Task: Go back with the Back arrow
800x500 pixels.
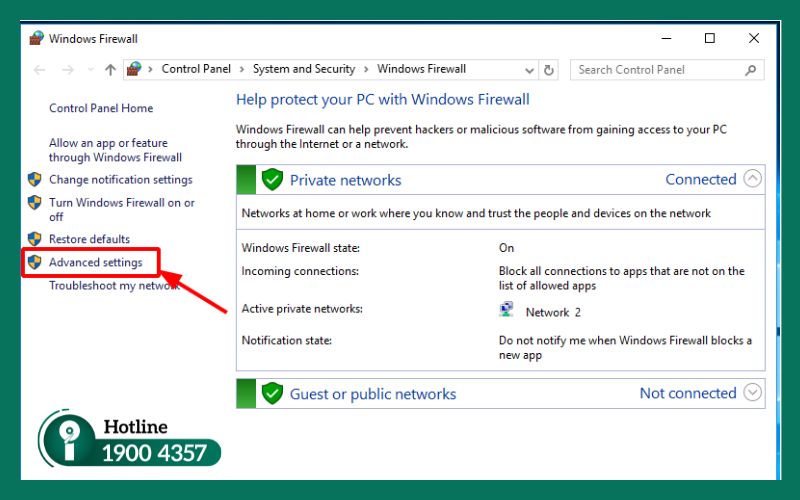Action: [x=39, y=70]
